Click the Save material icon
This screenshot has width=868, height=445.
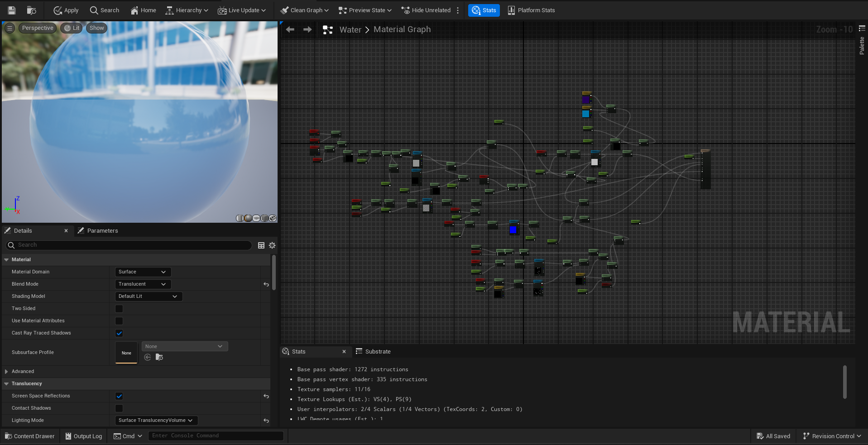12,10
